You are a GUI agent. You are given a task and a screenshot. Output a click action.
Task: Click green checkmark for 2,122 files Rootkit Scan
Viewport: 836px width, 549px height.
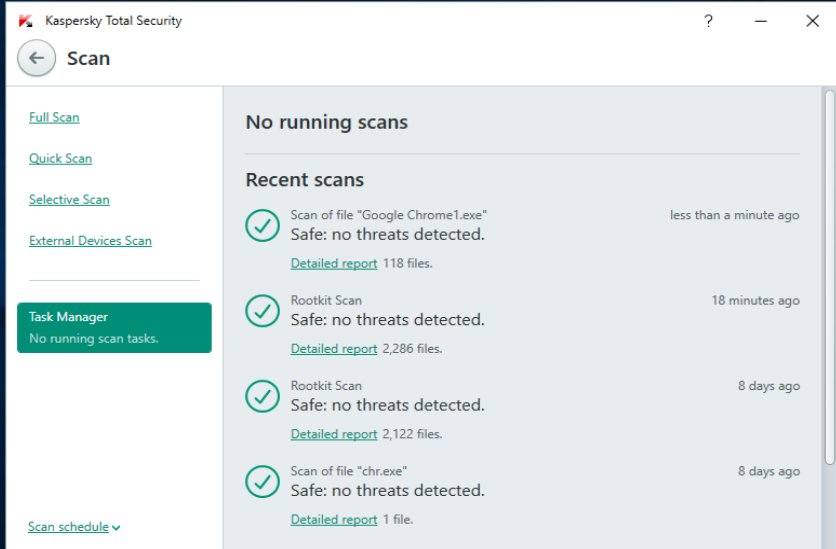262,396
